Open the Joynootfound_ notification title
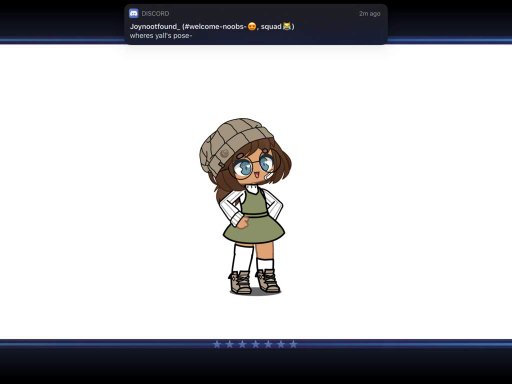Viewport: 512px width, 384px height. [212, 26]
